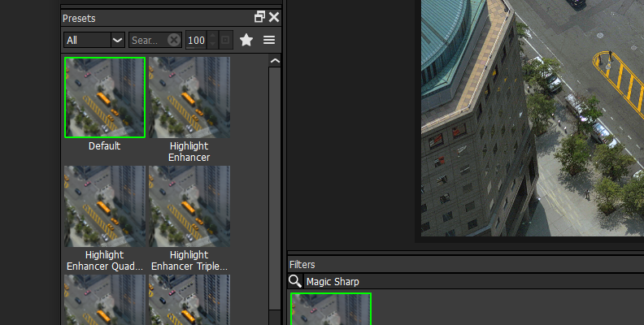Viewport: 644px width, 325px height.
Task: Open the Presets hamburger menu
Action: pyautogui.click(x=269, y=40)
